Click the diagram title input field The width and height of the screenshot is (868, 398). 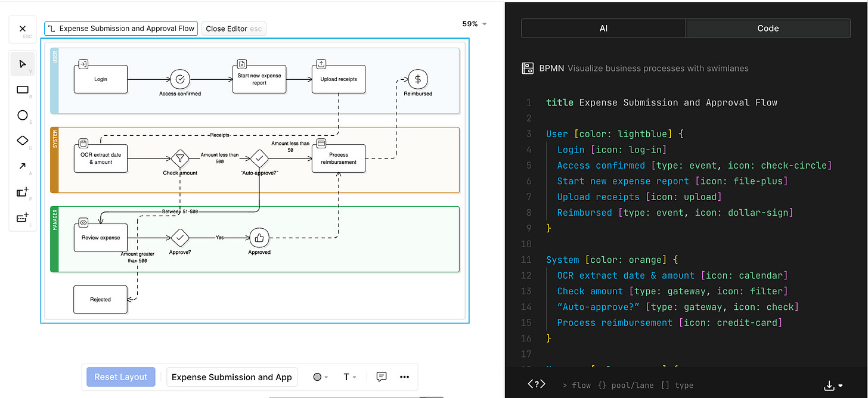232,377
